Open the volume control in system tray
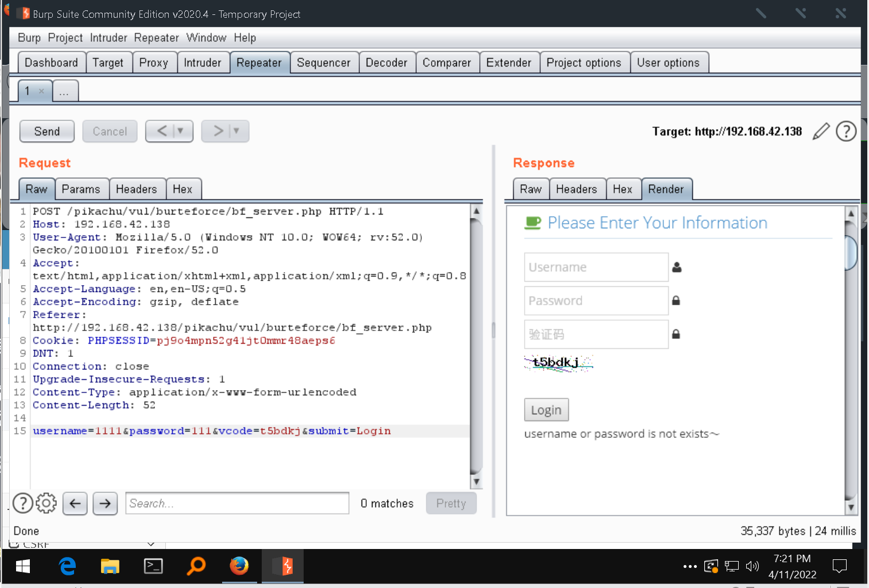Viewport: 869px width, 588px height. (x=752, y=567)
